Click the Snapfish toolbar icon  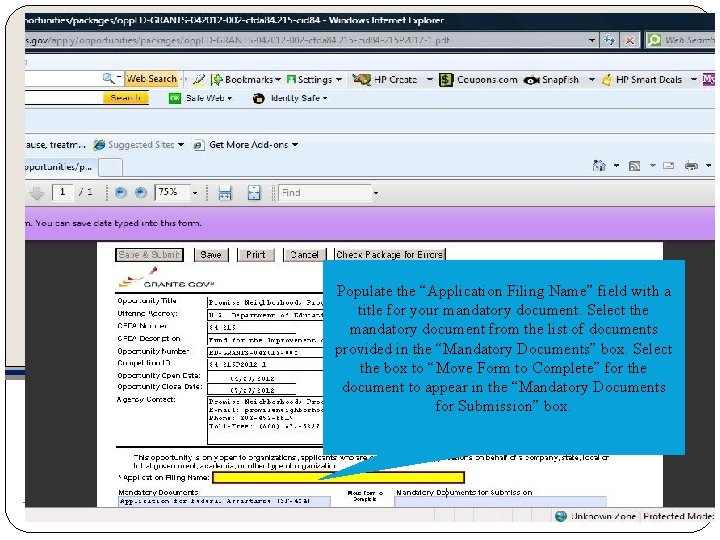(531, 80)
